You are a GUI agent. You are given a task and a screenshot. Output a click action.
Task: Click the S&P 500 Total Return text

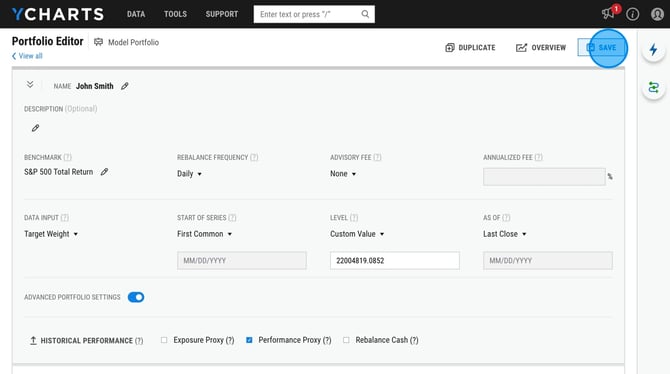pos(59,172)
